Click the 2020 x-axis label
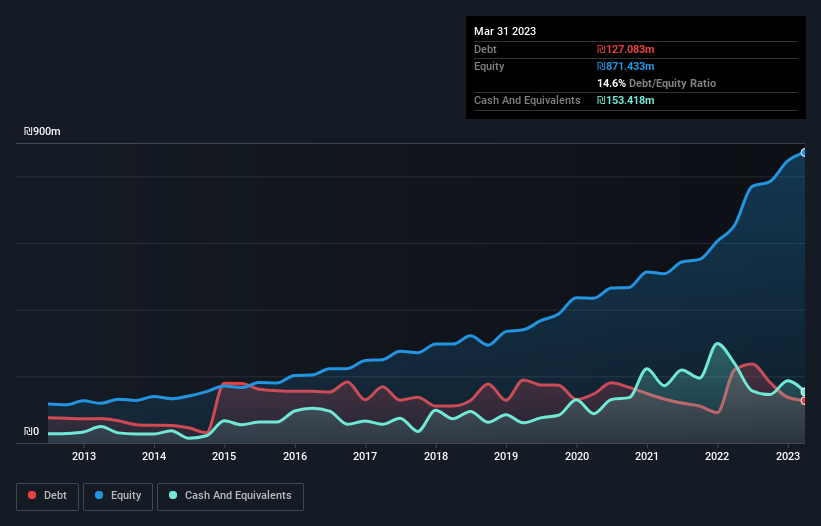Screen dimensions: 821x526 coord(577,457)
